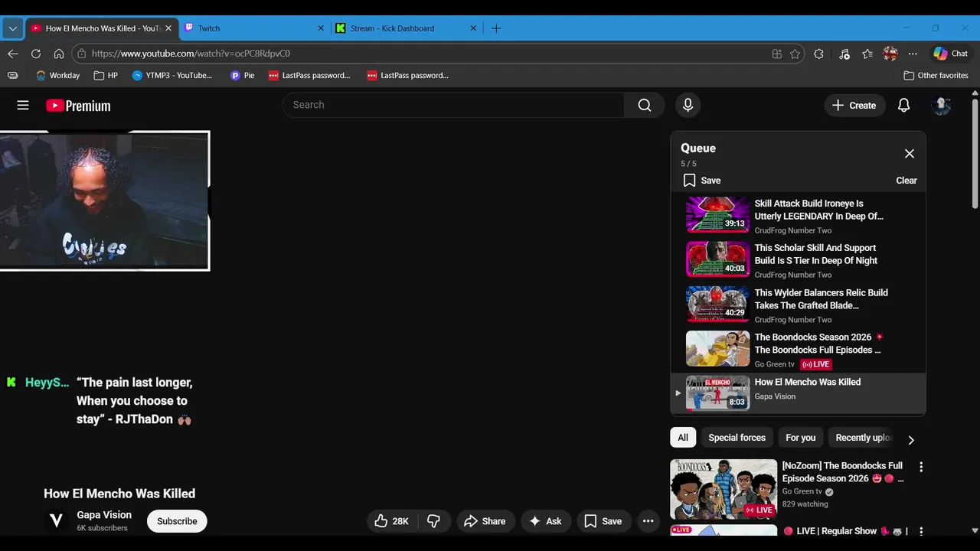This screenshot has height=551, width=980.
Task: Click the page vertical scrollbar
Action: coord(975,153)
